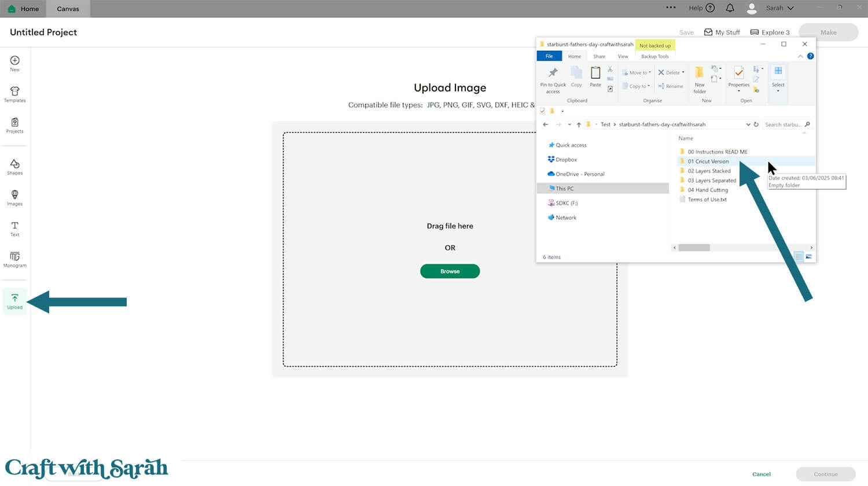This screenshot has width=868, height=486.
Task: Select the Share ribbon tab
Action: click(x=599, y=56)
